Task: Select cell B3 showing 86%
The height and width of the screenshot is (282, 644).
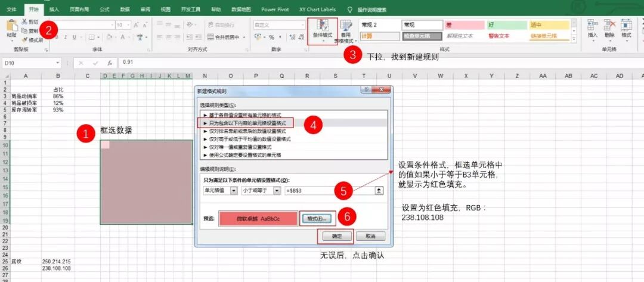Action: pyautogui.click(x=58, y=97)
